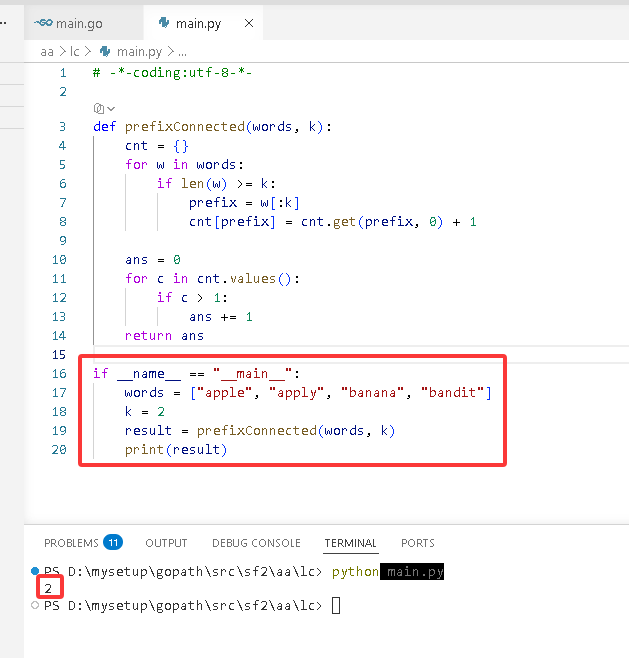629x658 pixels.
Task: Click 'for c in cnt.values():' line
Action: coord(212,279)
